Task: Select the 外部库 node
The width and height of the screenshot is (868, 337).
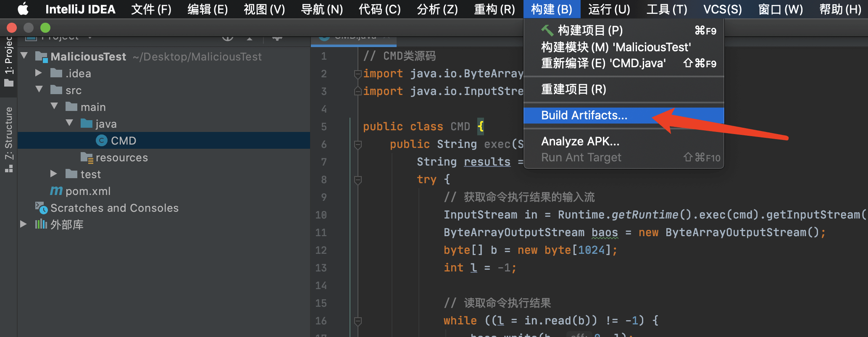Action: point(67,225)
